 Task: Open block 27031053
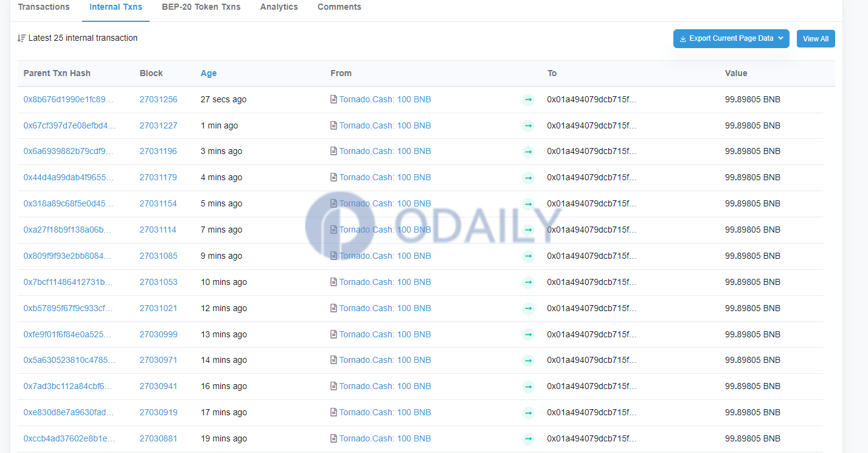(159, 282)
